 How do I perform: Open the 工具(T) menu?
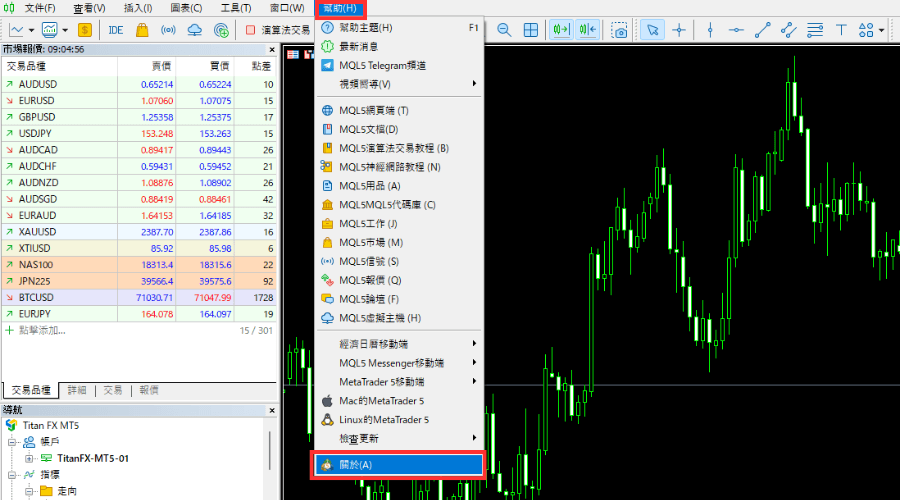235,8
